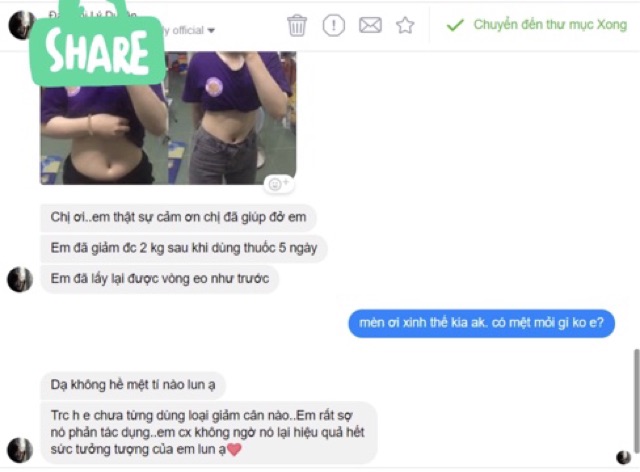Mark conversation as spam with exclamation icon
The image size is (640, 472).
(333, 25)
